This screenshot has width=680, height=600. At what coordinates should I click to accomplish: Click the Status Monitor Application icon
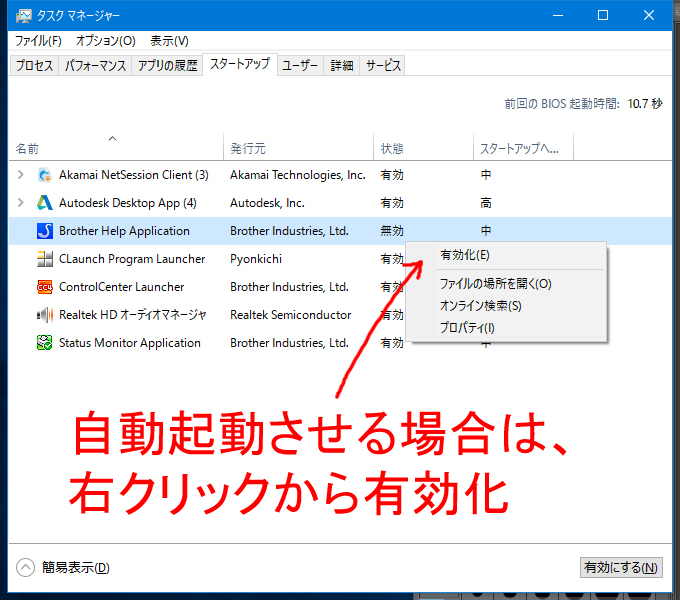pyautogui.click(x=45, y=343)
